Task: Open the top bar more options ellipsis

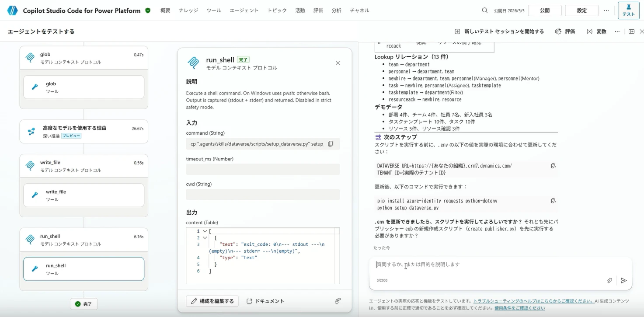Action: 606,10
